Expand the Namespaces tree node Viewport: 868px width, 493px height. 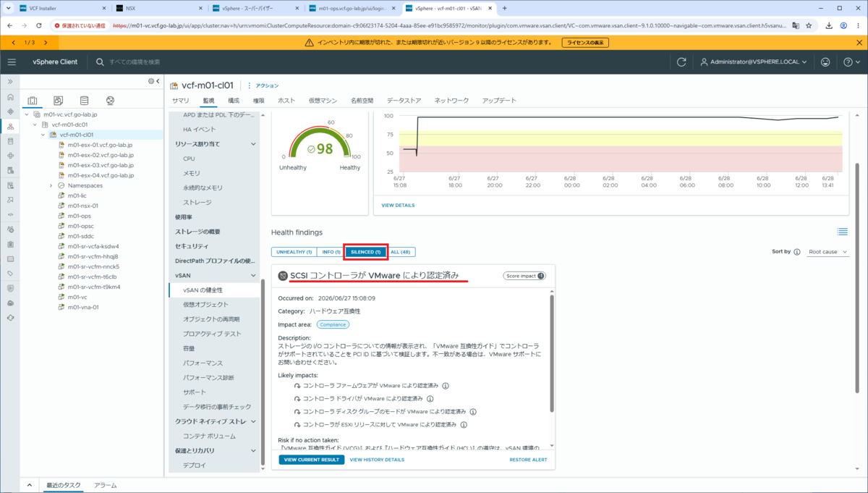pyautogui.click(x=51, y=185)
